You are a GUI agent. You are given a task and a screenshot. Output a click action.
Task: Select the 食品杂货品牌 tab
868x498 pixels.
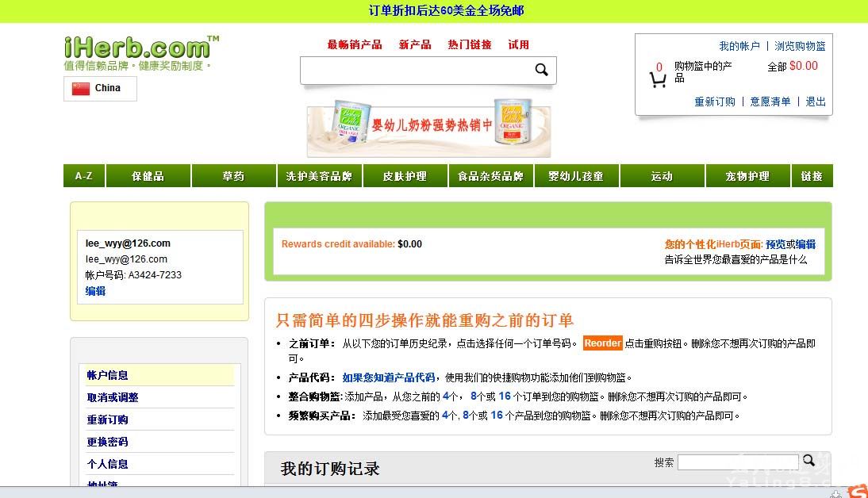point(490,176)
